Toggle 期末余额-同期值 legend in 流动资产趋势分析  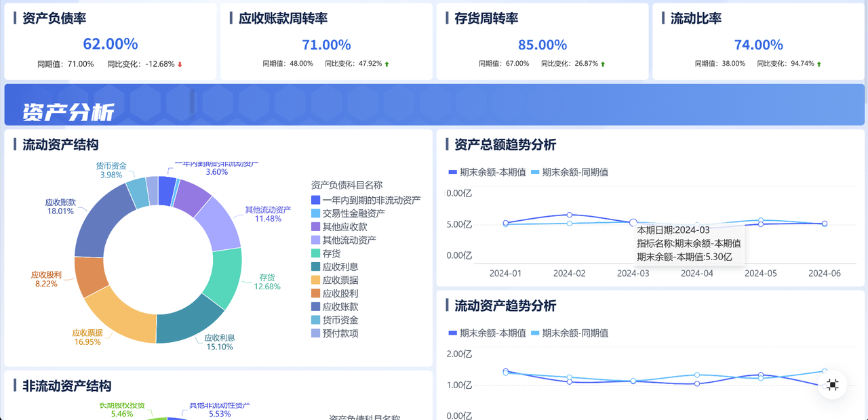570,333
